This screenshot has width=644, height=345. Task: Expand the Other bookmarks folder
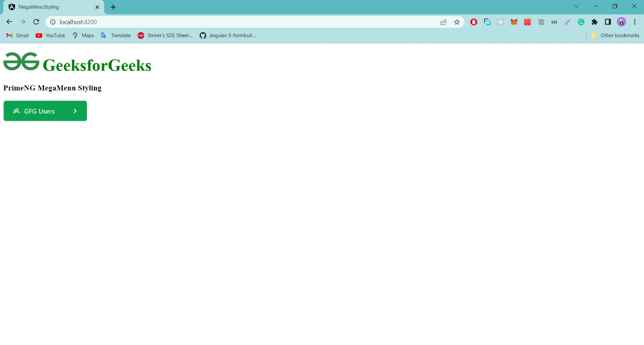(615, 36)
